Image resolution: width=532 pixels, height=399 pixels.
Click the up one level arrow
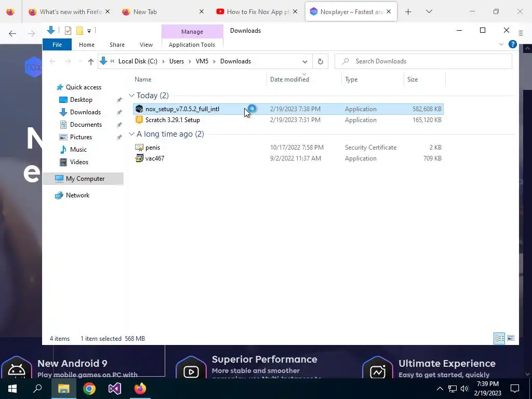click(90, 61)
